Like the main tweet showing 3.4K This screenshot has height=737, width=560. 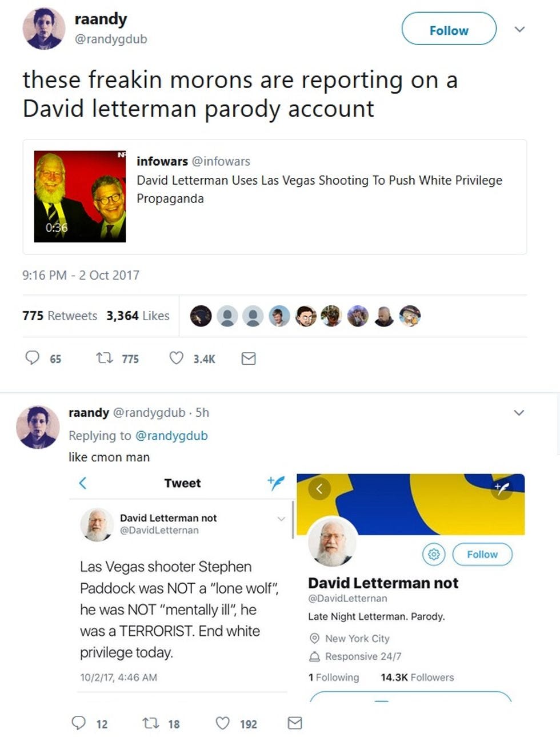(x=177, y=358)
